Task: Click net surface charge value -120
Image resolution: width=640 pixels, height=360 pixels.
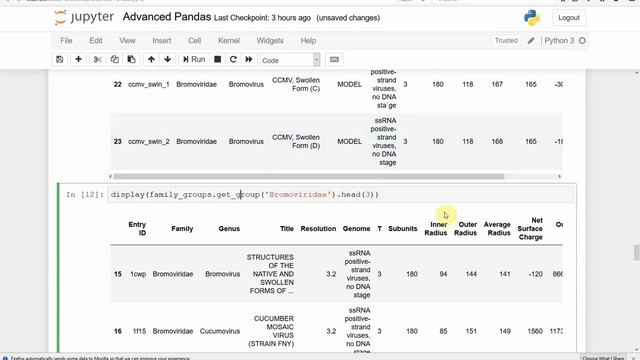Action: (x=536, y=274)
